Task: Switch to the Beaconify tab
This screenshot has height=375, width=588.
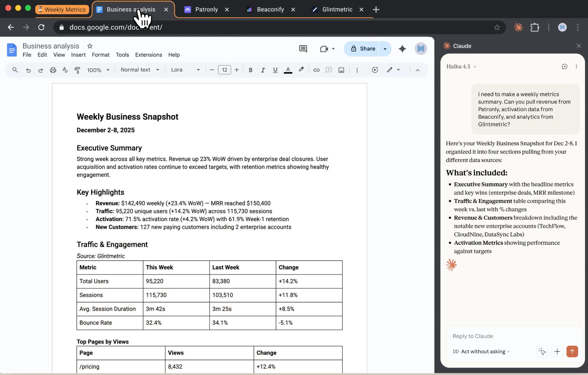Action: (270, 9)
